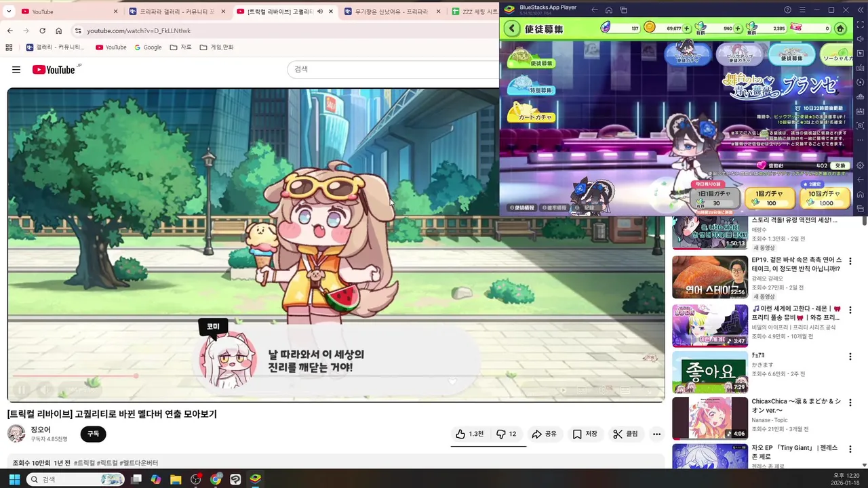Return to game home via house icon

(840, 28)
